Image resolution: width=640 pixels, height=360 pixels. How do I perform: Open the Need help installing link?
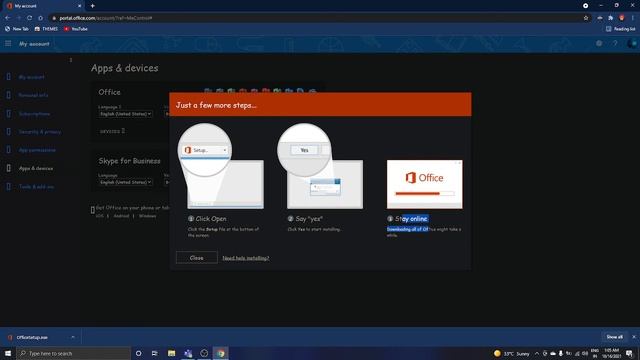pyautogui.click(x=246, y=258)
